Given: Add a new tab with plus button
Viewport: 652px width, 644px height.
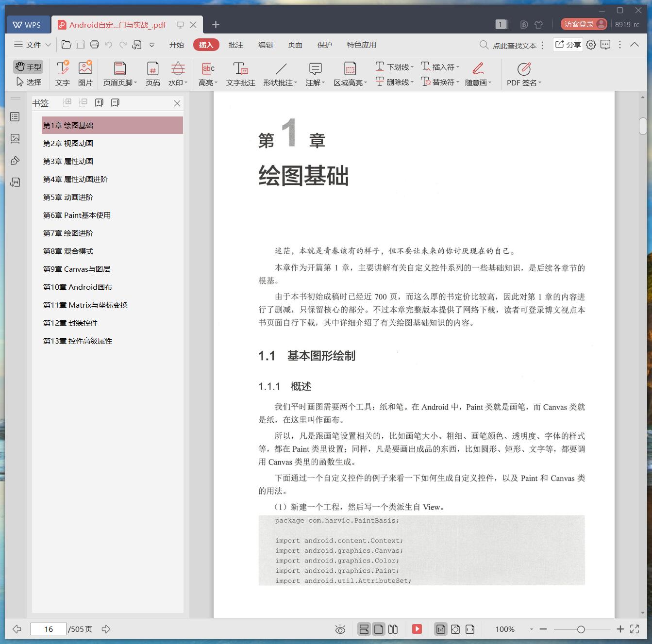Looking at the screenshot, I should click(x=216, y=24).
